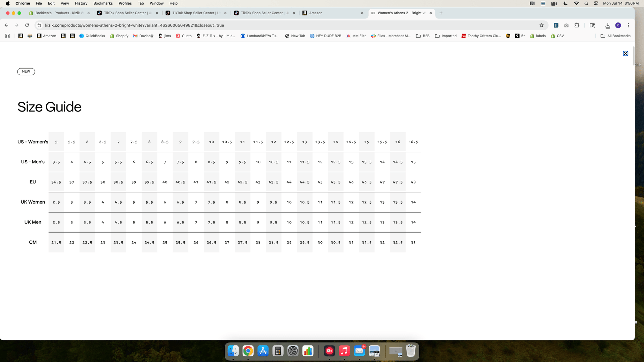Viewport: 644px width, 362px height.
Task: Open Finder from the dock
Action: 233,351
